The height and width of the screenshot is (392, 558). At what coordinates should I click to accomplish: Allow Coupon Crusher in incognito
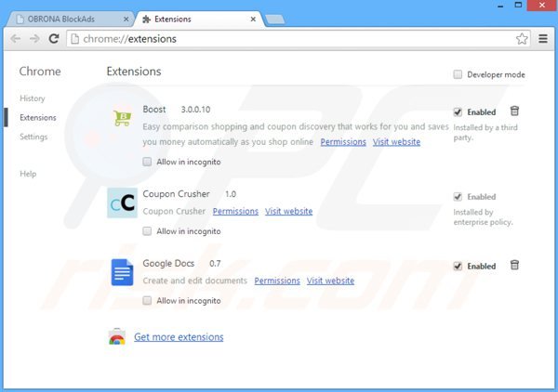pos(147,231)
